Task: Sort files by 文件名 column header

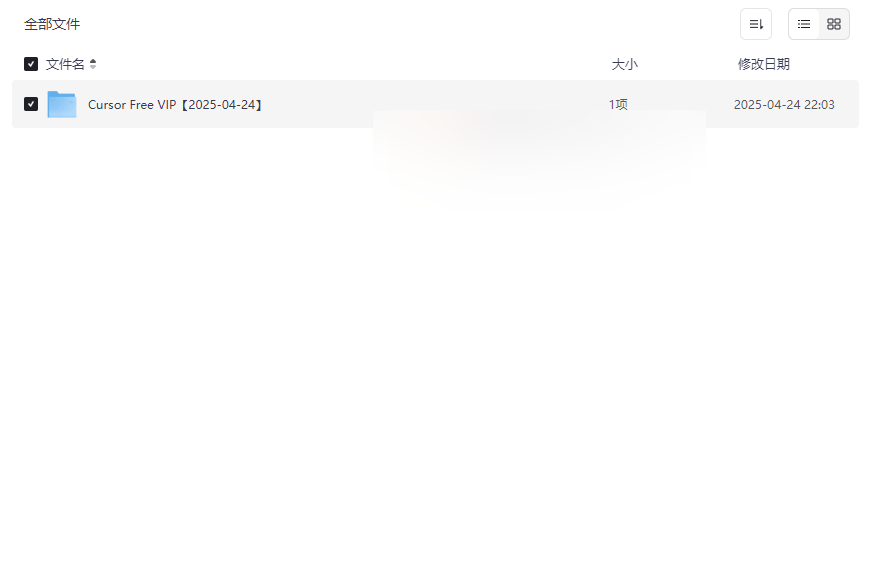Action: coord(65,64)
